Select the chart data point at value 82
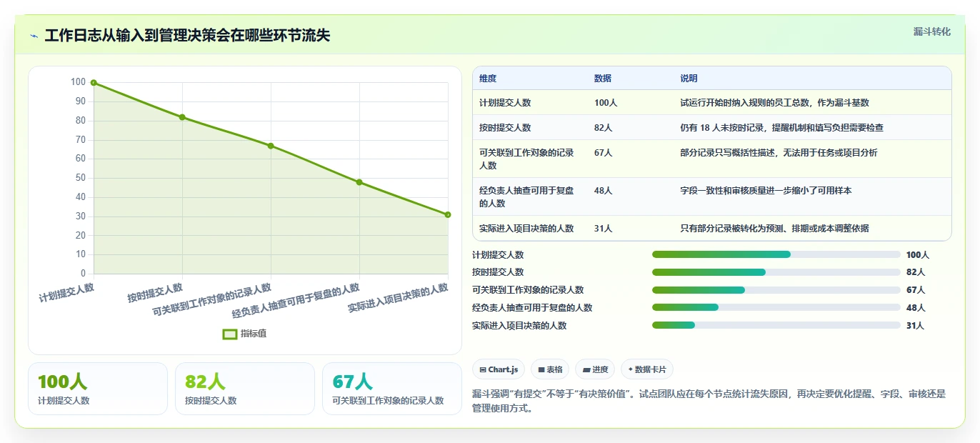The height and width of the screenshot is (443, 980). pyautogui.click(x=182, y=117)
